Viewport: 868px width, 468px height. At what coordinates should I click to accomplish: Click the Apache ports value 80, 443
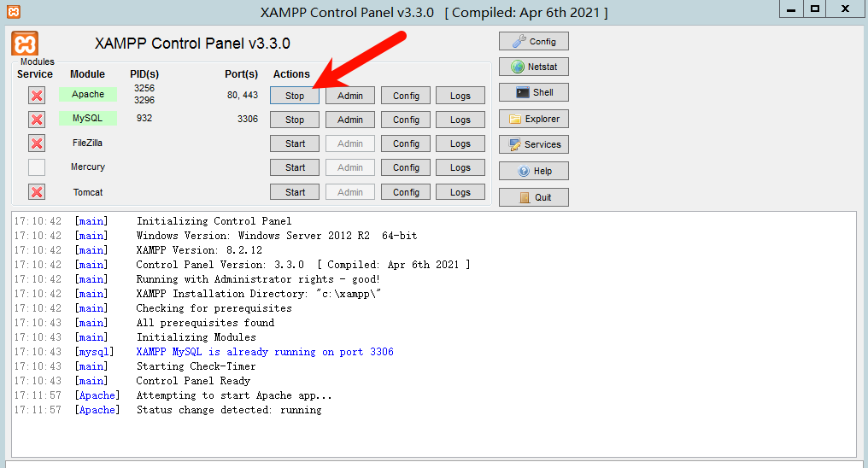243,95
